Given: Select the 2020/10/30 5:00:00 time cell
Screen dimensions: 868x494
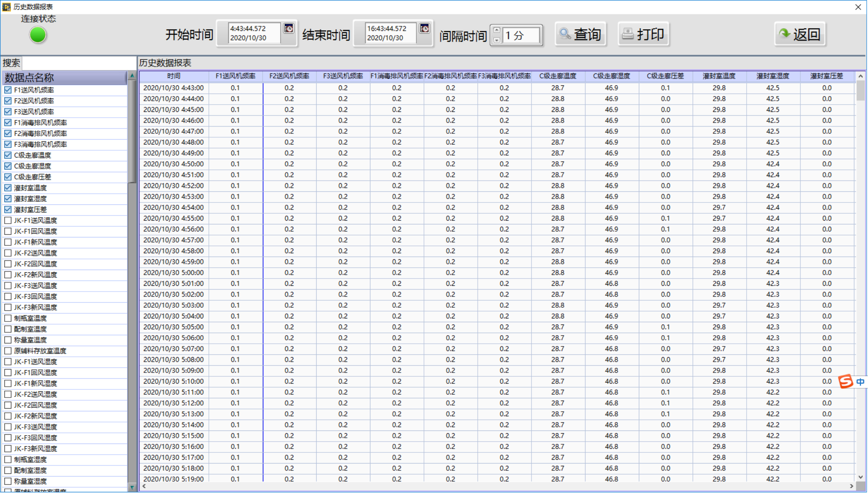Looking at the screenshot, I should (174, 273).
